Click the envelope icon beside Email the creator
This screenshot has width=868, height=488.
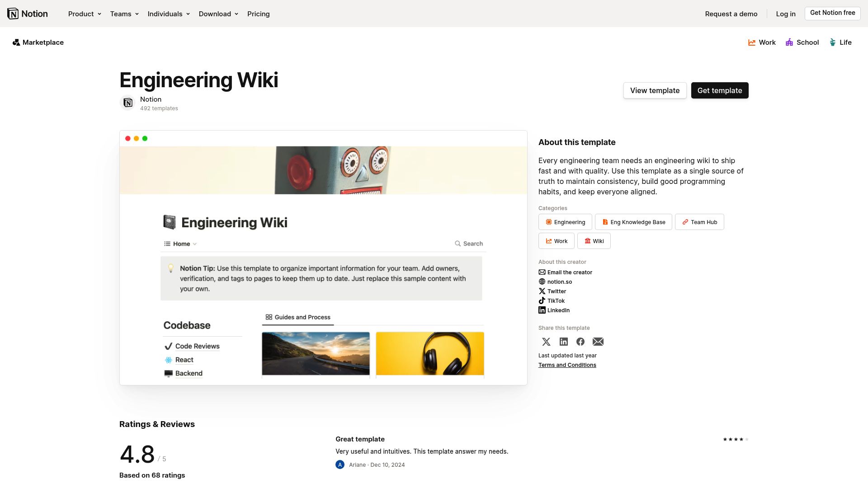[x=542, y=272]
